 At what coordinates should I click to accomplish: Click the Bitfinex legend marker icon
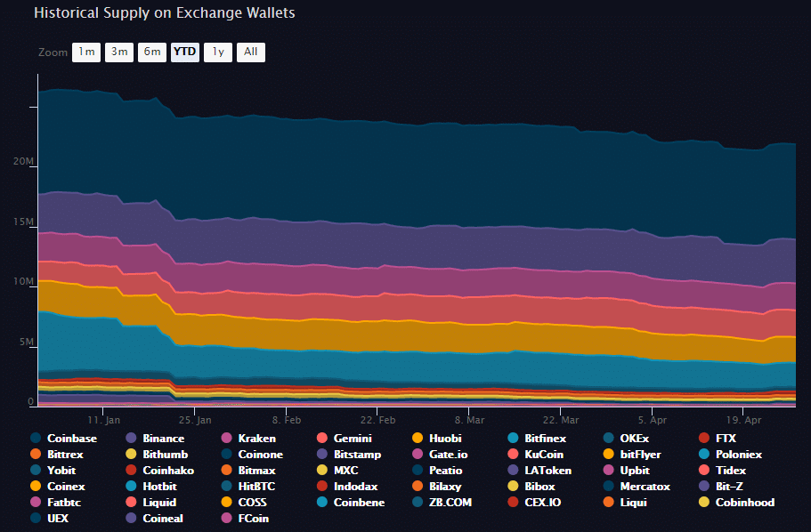pos(514,438)
